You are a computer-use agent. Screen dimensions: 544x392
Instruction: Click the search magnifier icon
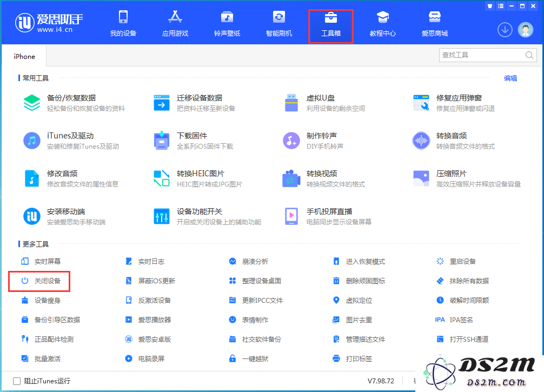529,55
